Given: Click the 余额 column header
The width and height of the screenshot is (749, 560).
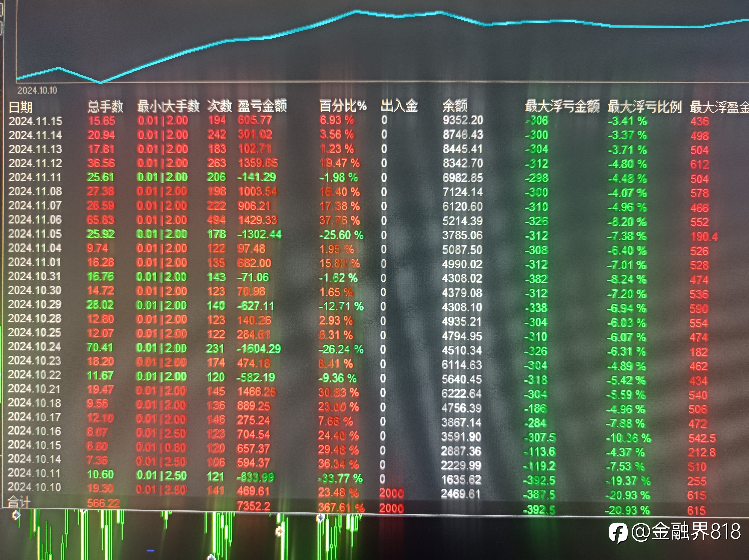Looking at the screenshot, I should (455, 106).
